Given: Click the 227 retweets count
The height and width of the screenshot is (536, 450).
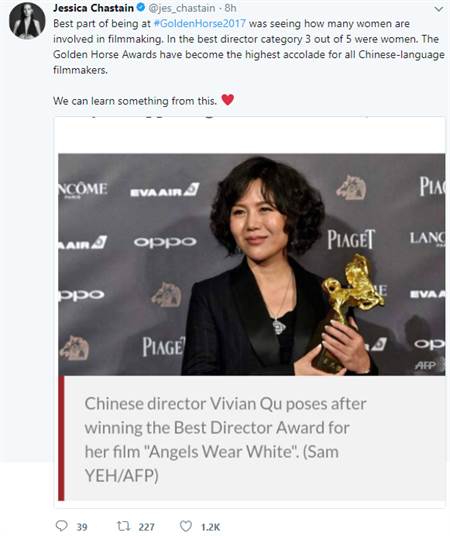Looking at the screenshot, I should tap(146, 527).
